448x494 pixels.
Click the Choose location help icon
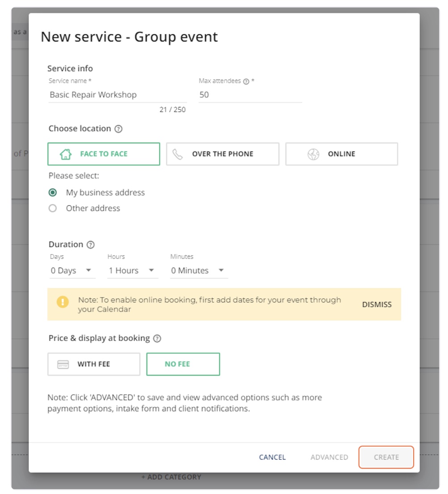click(118, 129)
